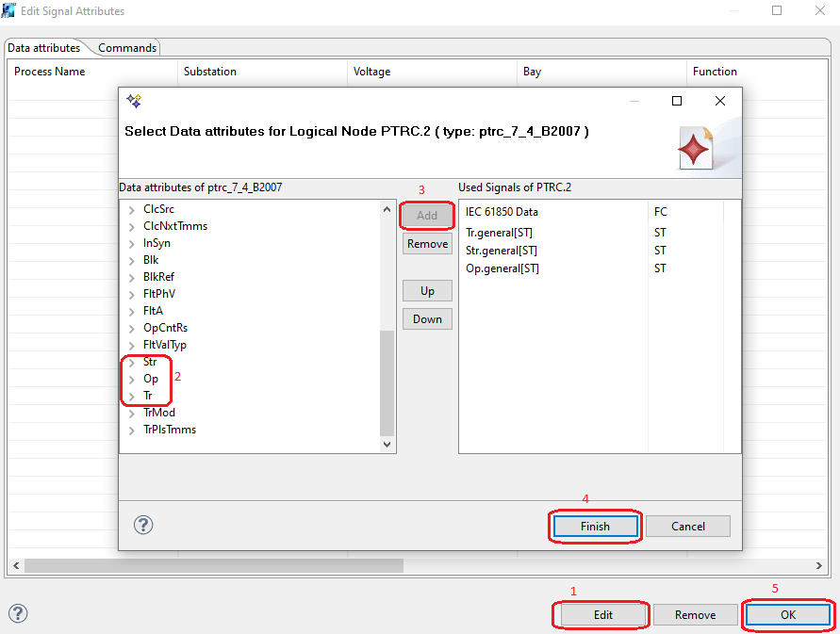
Task: Click the wizard sparkle icon in title bar
Action: (134, 101)
